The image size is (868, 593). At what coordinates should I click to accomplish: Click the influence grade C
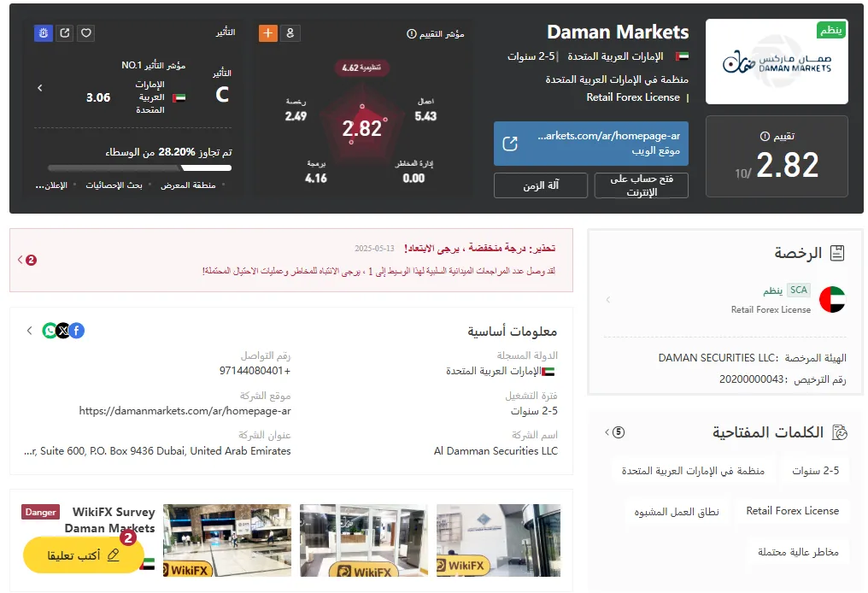coord(222,95)
